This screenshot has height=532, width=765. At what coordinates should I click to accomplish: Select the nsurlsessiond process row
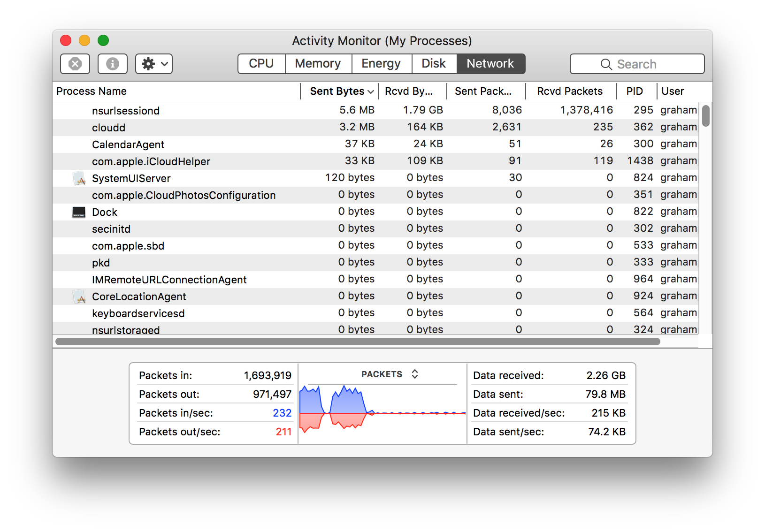click(x=375, y=111)
